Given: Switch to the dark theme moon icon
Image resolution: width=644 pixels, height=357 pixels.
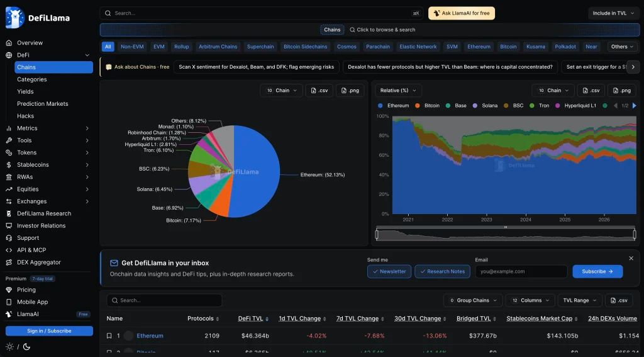Looking at the screenshot, I should pyautogui.click(x=26, y=347).
